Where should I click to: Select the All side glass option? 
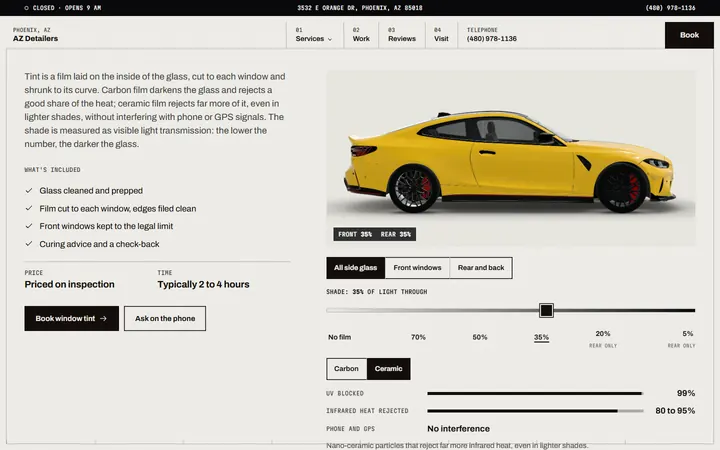[356, 268]
